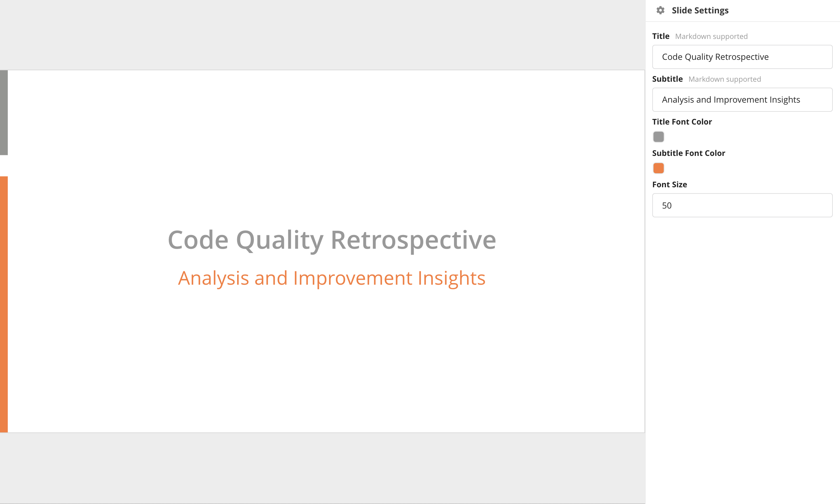Click the 'Subtitle Font Color' label
840x504 pixels.
point(689,153)
